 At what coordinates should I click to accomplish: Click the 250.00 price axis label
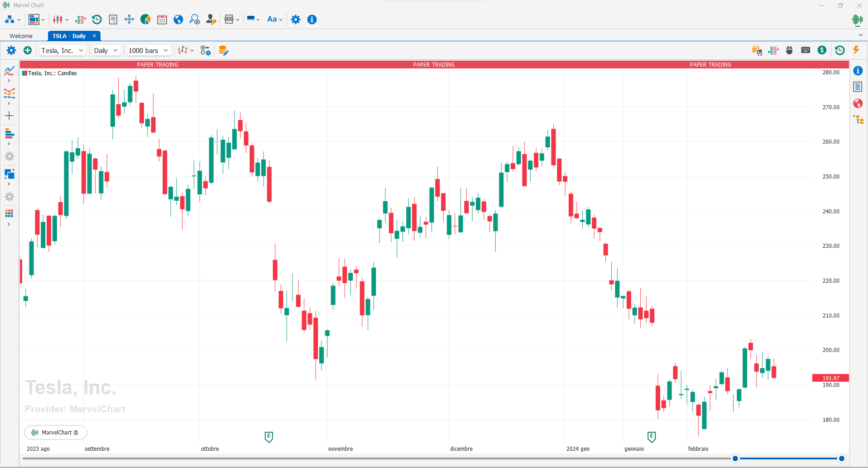(x=831, y=177)
